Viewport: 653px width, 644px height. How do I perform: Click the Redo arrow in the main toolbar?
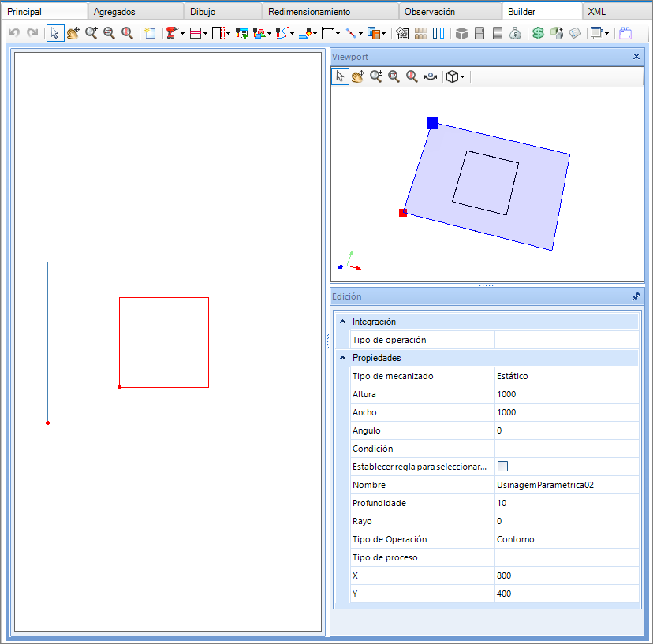[x=32, y=33]
